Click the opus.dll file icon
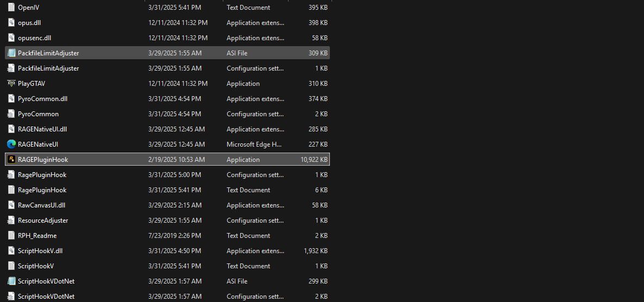 pyautogui.click(x=11, y=23)
